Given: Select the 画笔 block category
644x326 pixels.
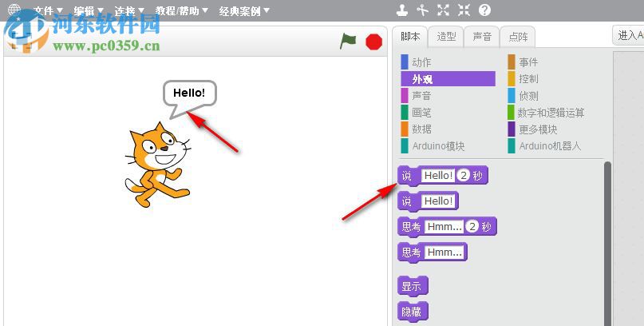Looking at the screenshot, I should [x=448, y=112].
